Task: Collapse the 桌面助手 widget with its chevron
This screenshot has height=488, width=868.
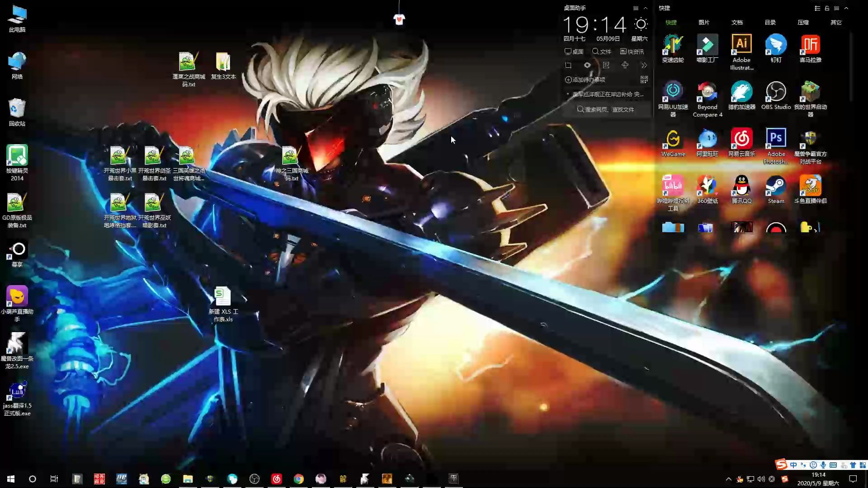Action: [646, 8]
